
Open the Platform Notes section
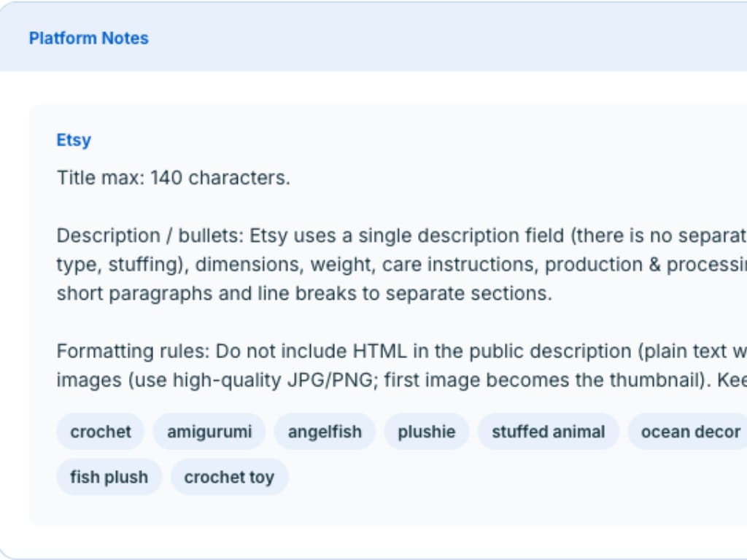(88, 38)
